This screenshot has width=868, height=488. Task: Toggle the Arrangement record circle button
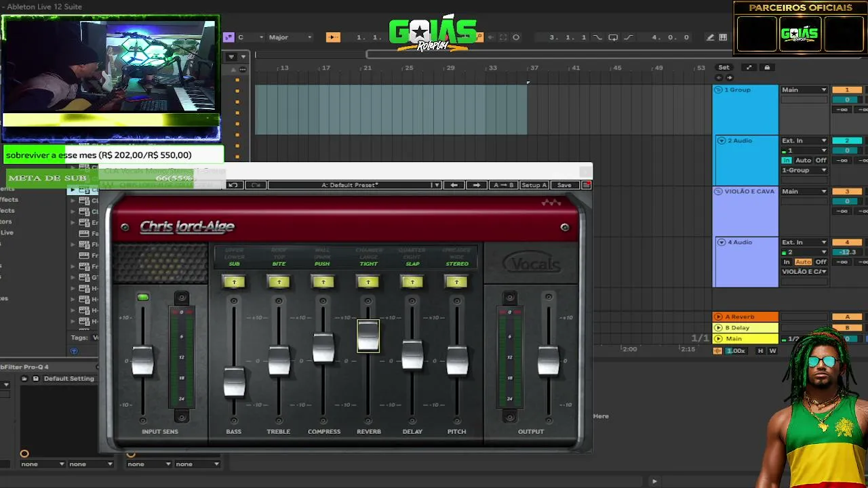click(x=516, y=37)
